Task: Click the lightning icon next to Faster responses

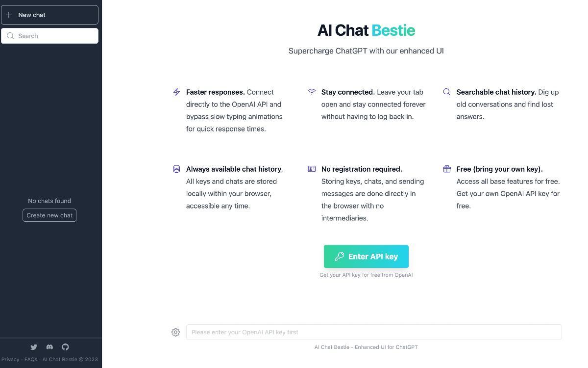Action: (176, 92)
